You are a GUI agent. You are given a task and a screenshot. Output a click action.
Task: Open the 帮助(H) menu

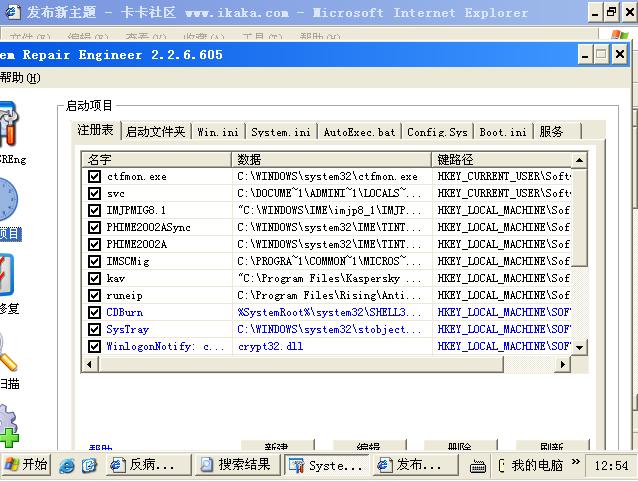tap(20, 78)
